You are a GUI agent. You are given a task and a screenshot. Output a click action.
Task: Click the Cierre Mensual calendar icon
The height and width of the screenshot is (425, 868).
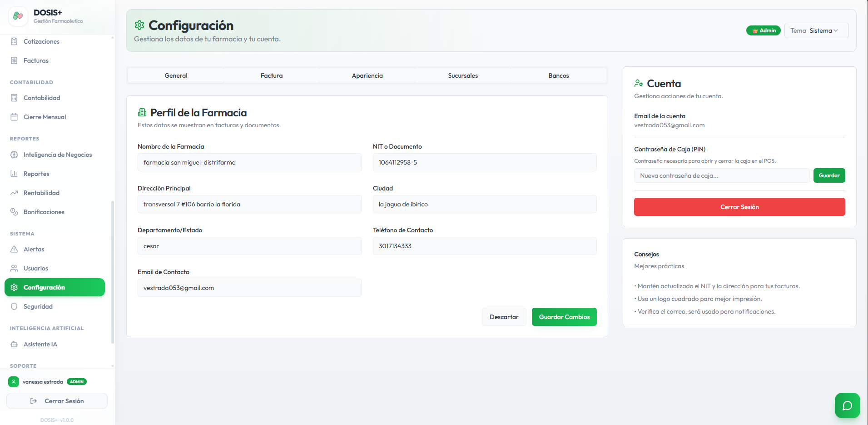point(14,117)
